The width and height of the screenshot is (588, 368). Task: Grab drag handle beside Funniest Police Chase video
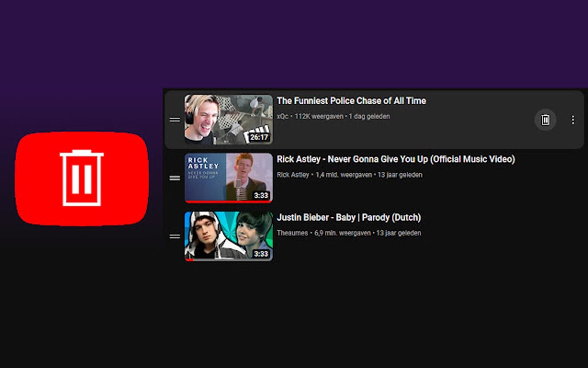point(175,119)
